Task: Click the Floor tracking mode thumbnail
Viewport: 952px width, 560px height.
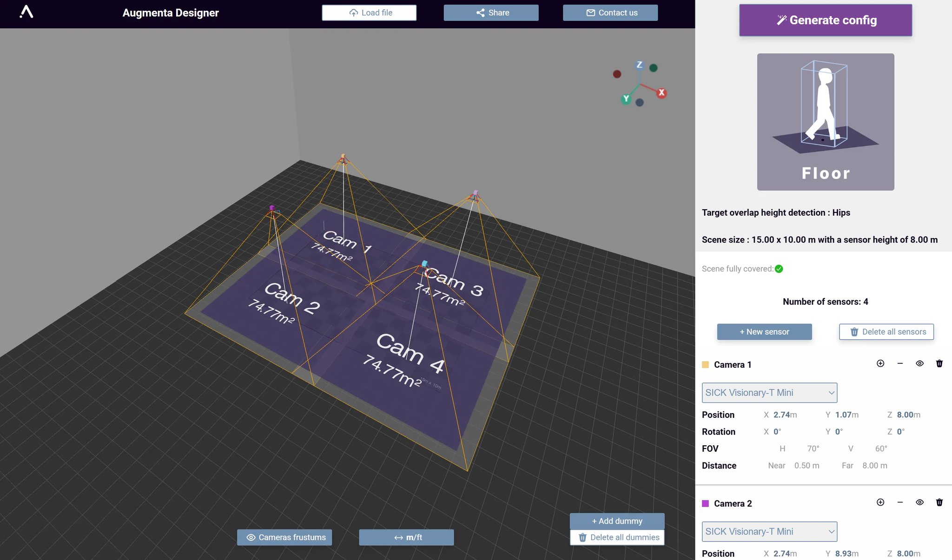Action: pyautogui.click(x=826, y=122)
